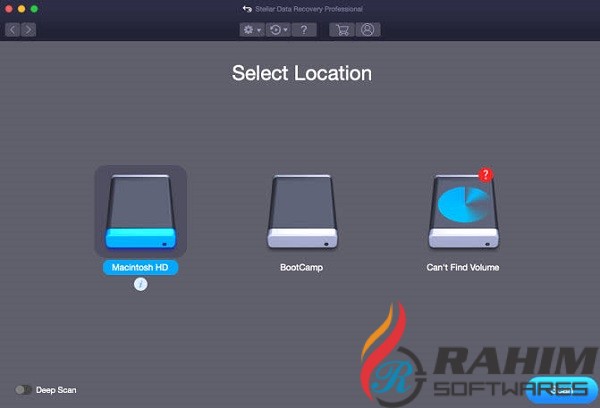Close the window with the red button

(x=9, y=8)
